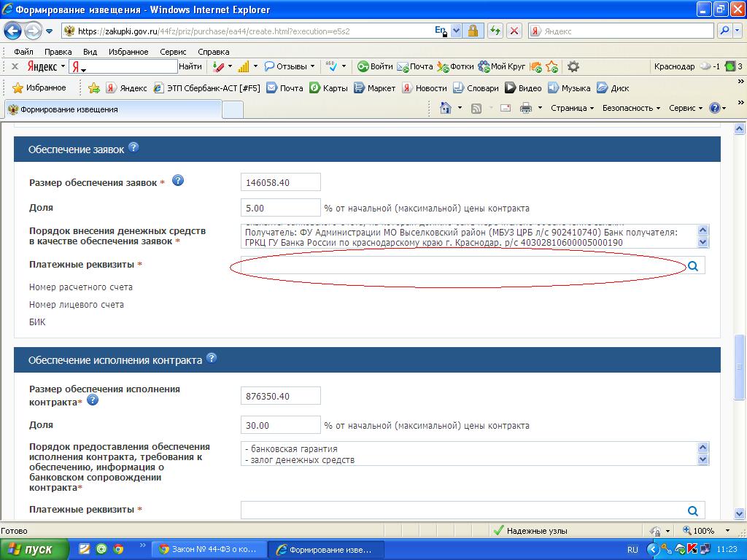
Task: Open help icon next to Обеспечение исполнения контракта header
Action: click(212, 358)
